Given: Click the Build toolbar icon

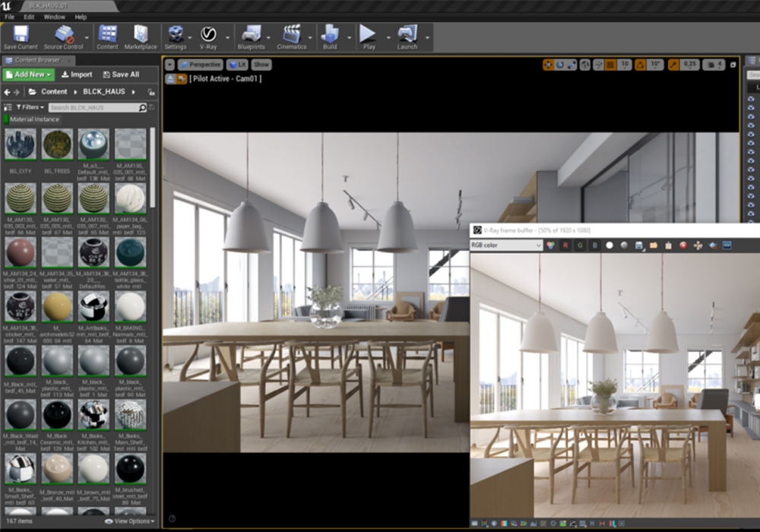Looking at the screenshot, I should click(330, 34).
